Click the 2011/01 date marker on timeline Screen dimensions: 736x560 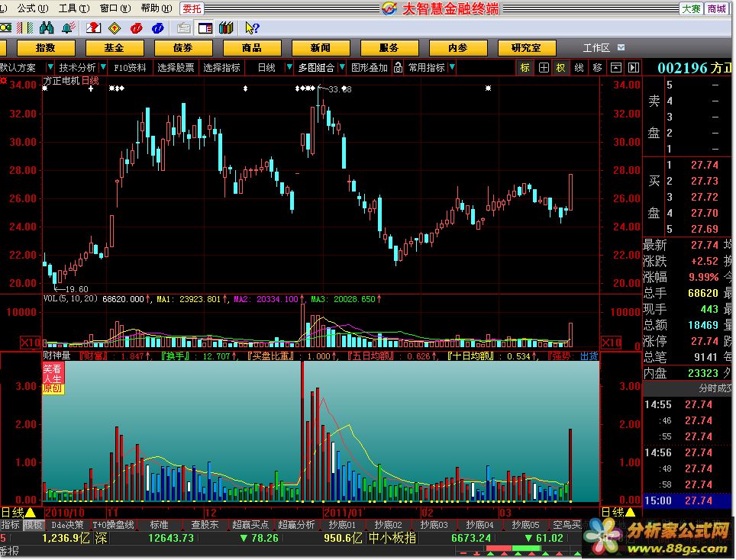[x=343, y=512]
